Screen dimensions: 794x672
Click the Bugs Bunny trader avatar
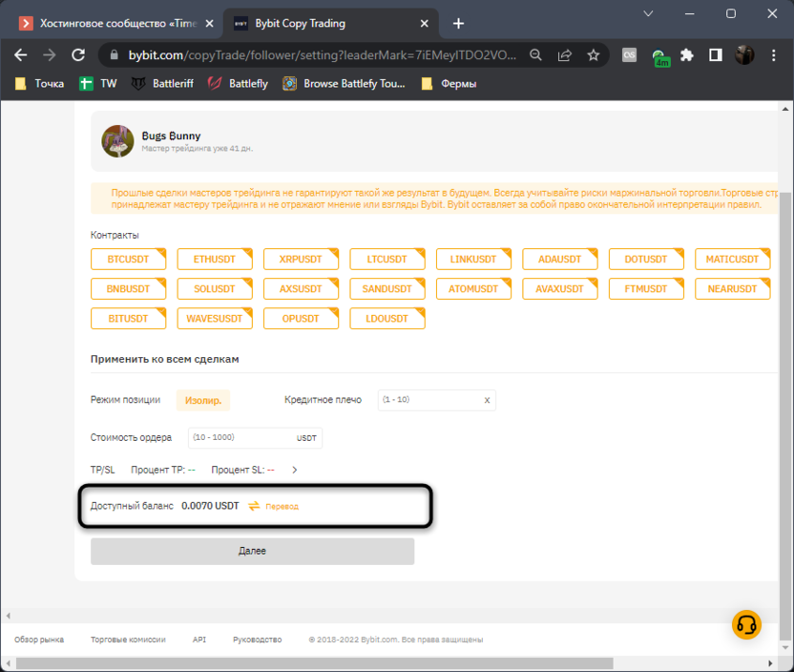click(x=117, y=140)
